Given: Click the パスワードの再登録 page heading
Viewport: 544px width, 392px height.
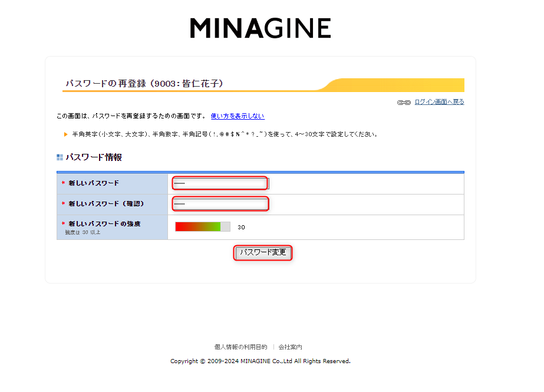Looking at the screenshot, I should (x=144, y=84).
